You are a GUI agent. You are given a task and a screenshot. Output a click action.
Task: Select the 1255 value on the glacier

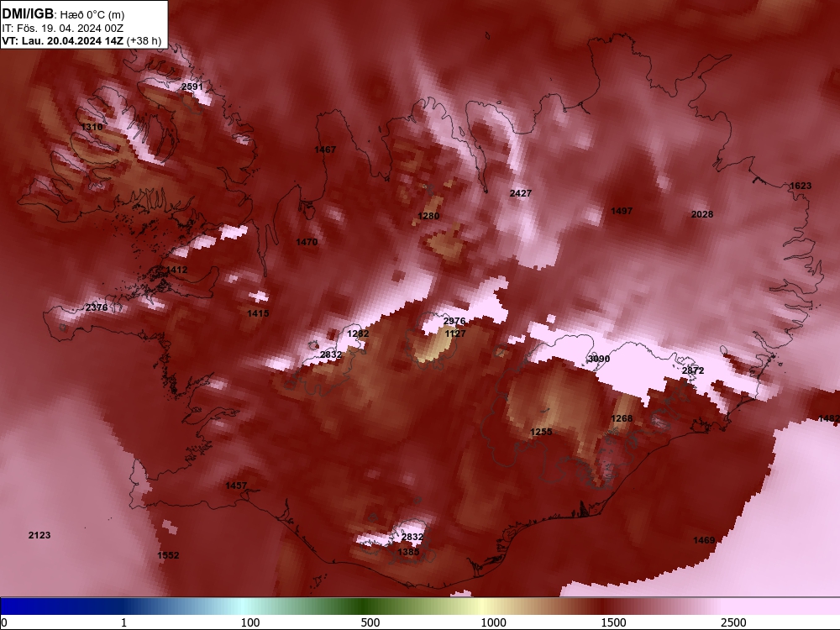pyautogui.click(x=541, y=432)
